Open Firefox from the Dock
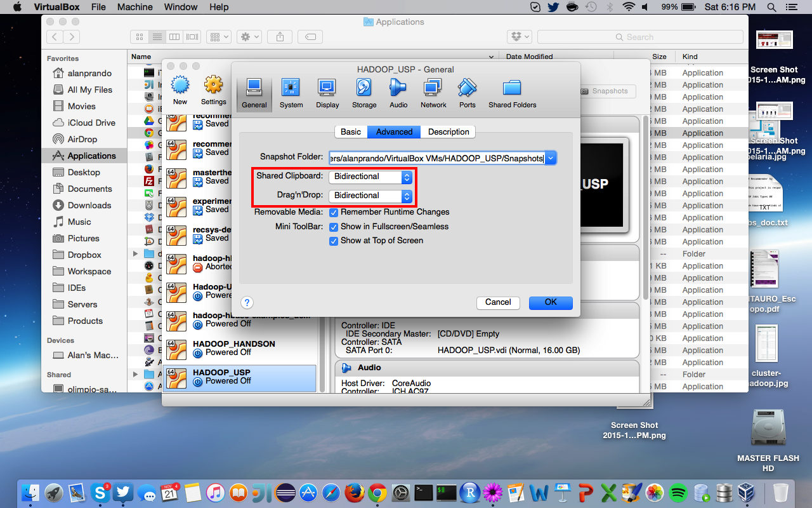This screenshot has width=812, height=508. click(354, 493)
